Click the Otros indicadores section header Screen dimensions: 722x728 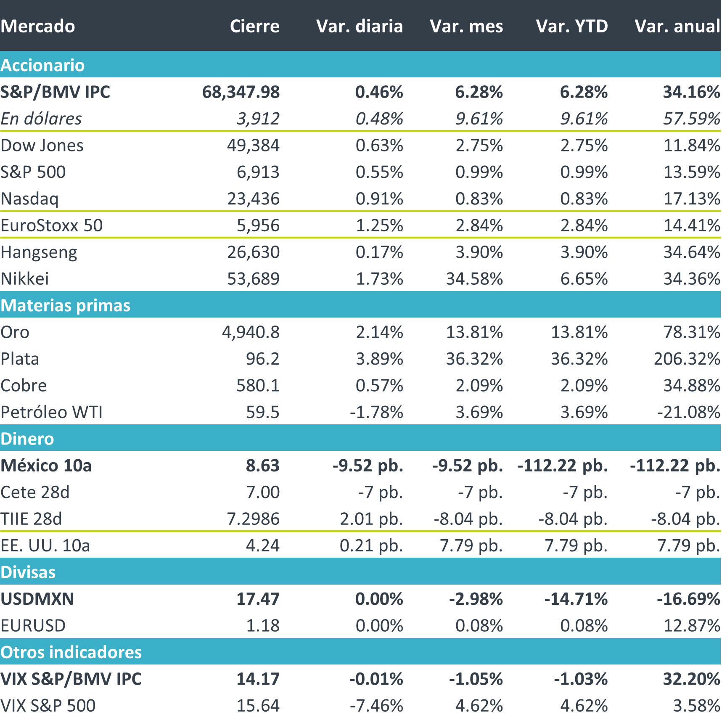tap(71, 652)
